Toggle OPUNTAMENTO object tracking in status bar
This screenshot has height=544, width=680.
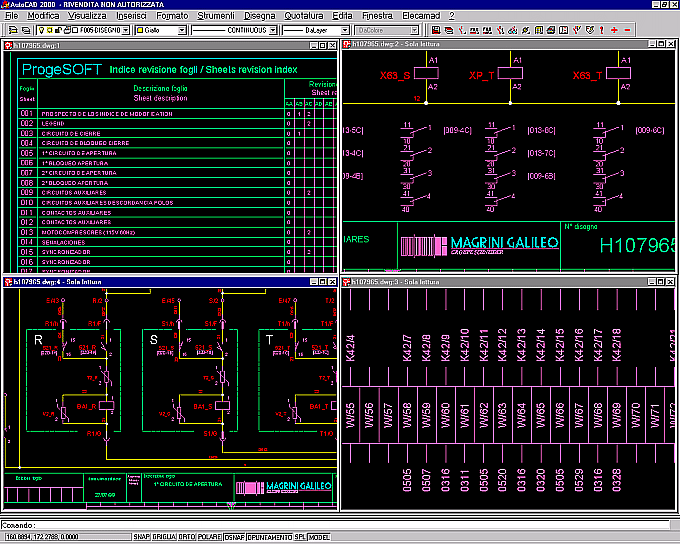tap(270, 537)
